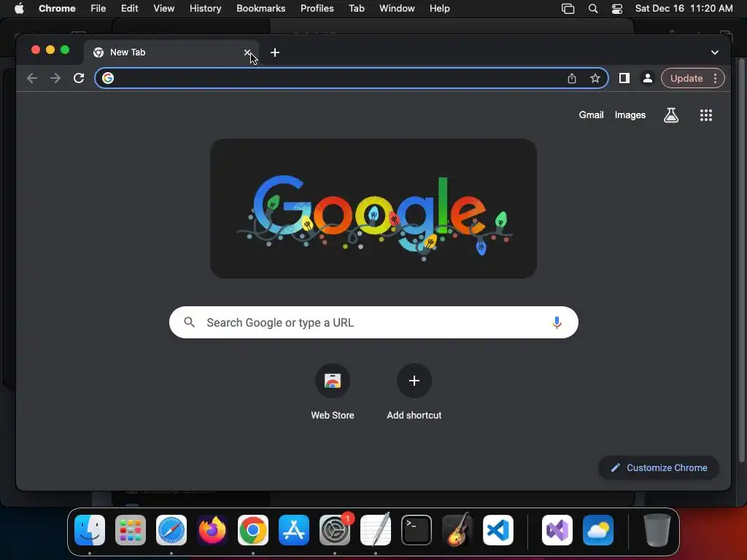Open the Apple menu
The image size is (747, 560).
19,9
